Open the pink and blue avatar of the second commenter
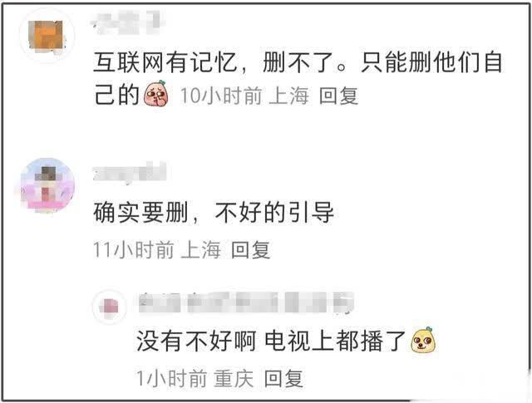The height and width of the screenshot is (403, 532). pyautogui.click(x=47, y=185)
